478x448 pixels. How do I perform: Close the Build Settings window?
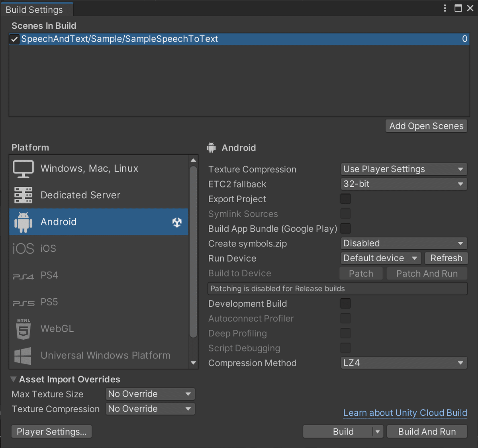[x=470, y=8]
